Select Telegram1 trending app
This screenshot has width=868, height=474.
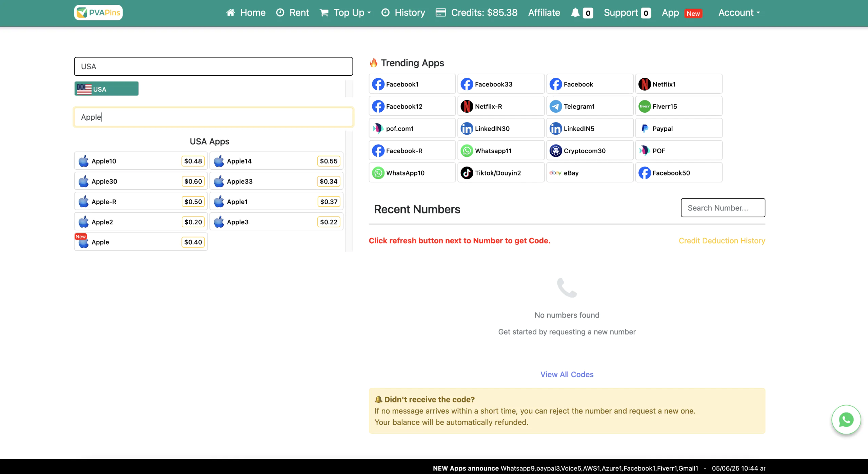590,106
